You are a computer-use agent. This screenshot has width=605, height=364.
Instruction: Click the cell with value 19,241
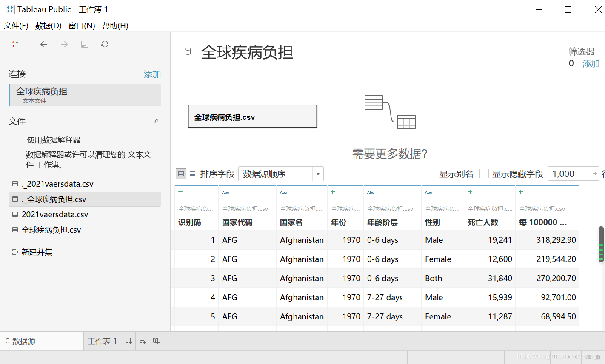click(x=490, y=240)
